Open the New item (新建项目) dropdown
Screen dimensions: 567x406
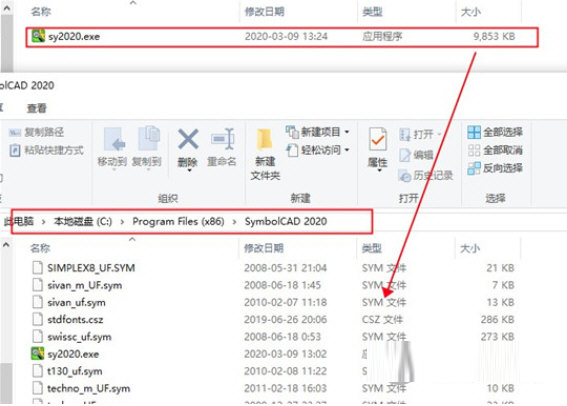pyautogui.click(x=317, y=132)
